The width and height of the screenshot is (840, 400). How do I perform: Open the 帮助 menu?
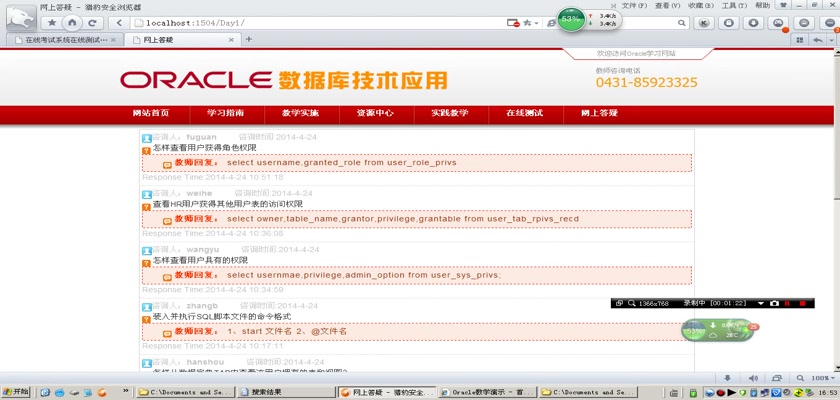762,5
